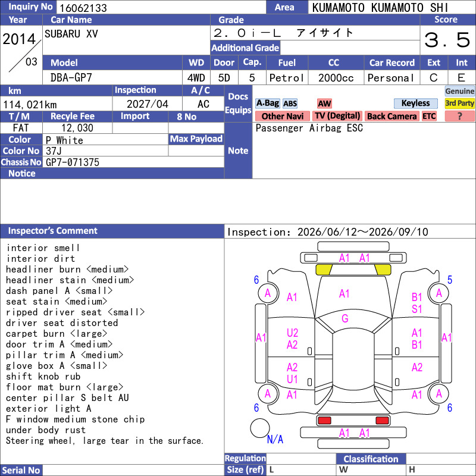Viewport: 476px width, 476px height.
Task: Click the recycle fee 12,030
Action: coord(77,128)
